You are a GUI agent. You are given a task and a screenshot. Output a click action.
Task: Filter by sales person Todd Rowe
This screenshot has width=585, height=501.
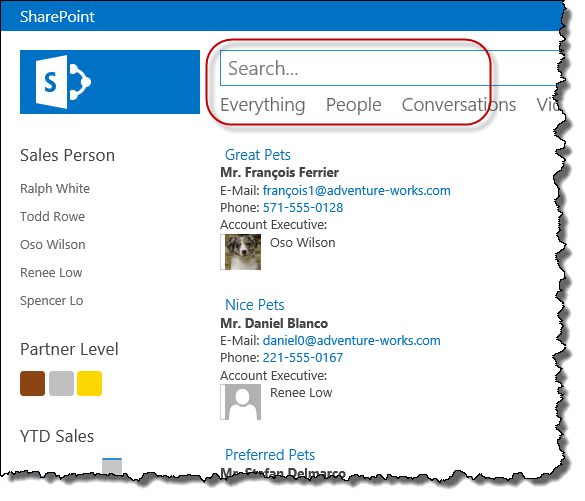(x=52, y=216)
